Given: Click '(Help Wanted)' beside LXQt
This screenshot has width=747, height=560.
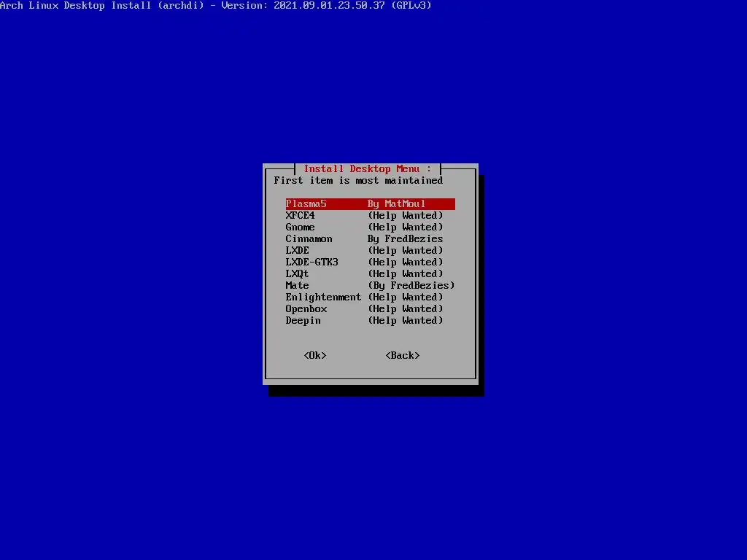Looking at the screenshot, I should pos(406,274).
